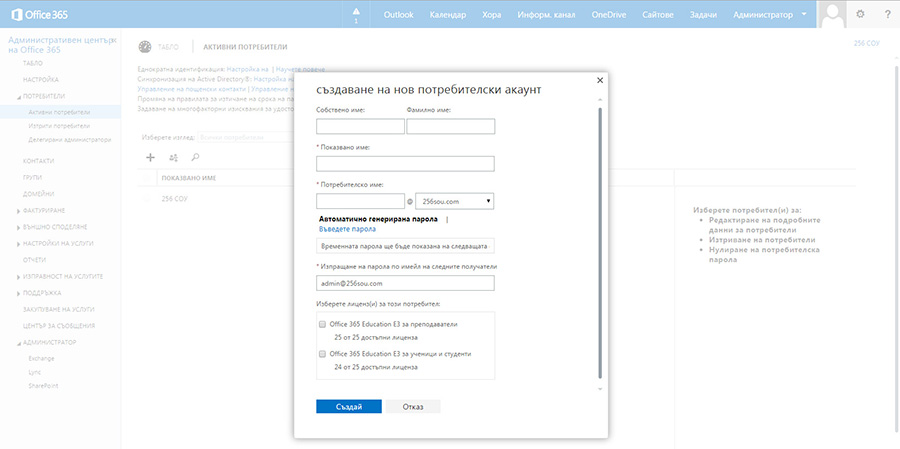Click the add user plus icon
Screen dimensions: 900x449
coord(150,157)
